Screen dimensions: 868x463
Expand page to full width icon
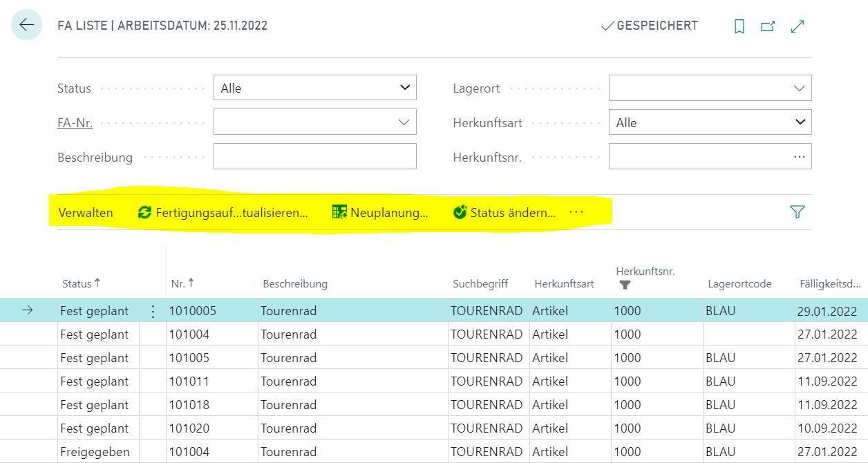[798, 26]
